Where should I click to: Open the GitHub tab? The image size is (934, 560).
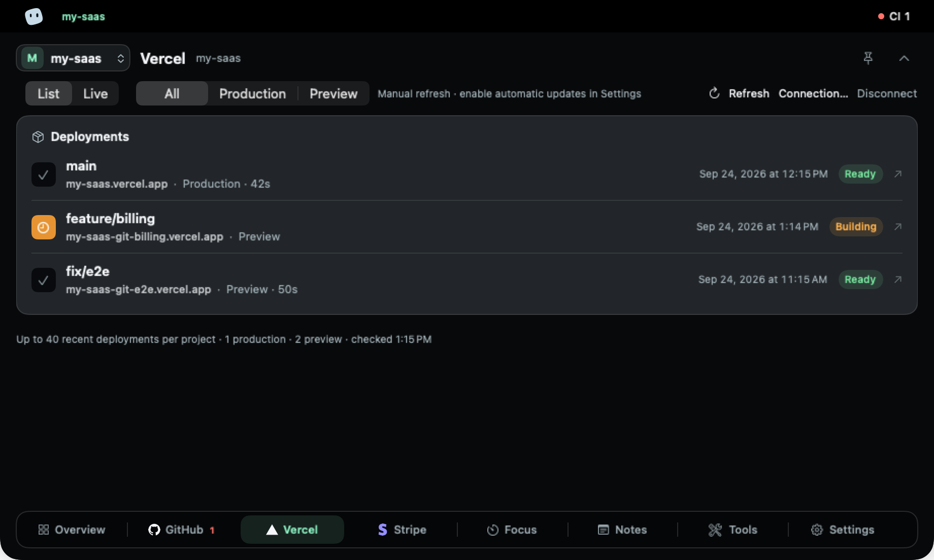(181, 530)
